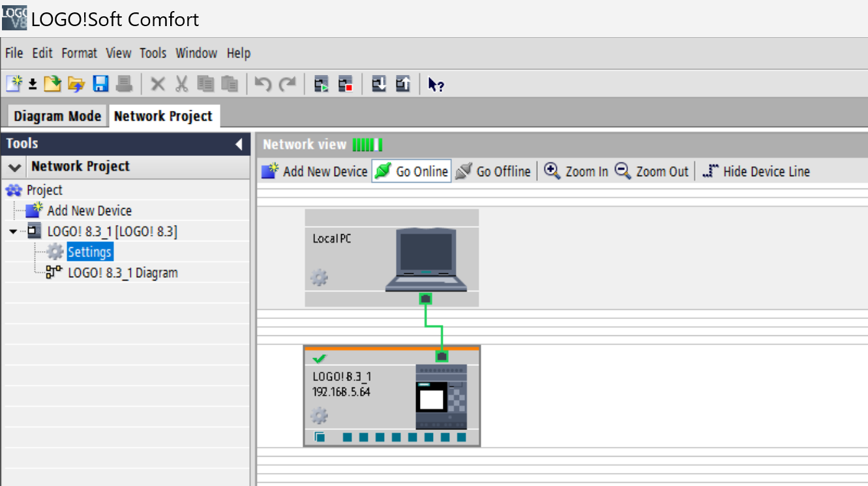868x486 pixels.
Task: Start LOGO! with the green play icon
Action: (322, 84)
